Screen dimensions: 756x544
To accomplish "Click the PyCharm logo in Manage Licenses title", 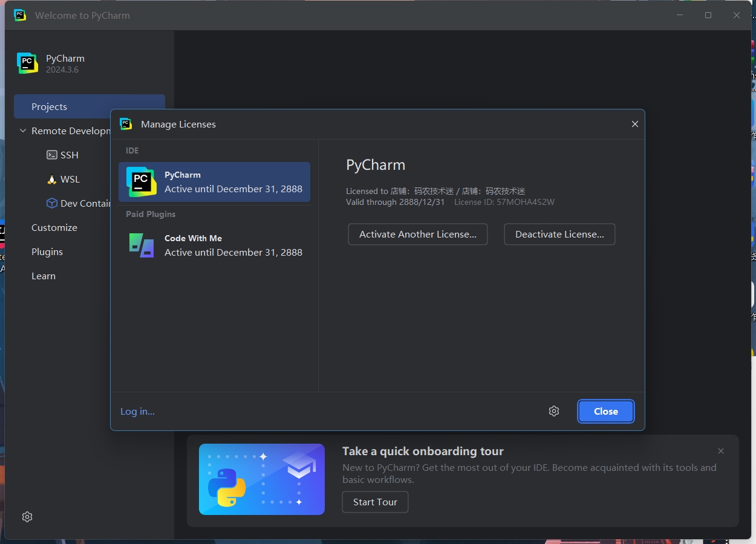I will [x=126, y=124].
